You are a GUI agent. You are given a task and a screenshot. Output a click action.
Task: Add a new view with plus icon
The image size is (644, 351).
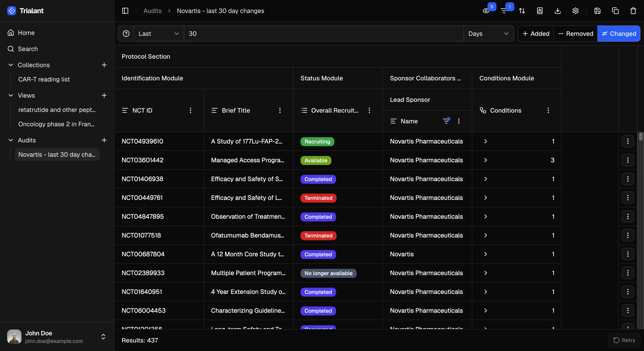[x=104, y=95]
